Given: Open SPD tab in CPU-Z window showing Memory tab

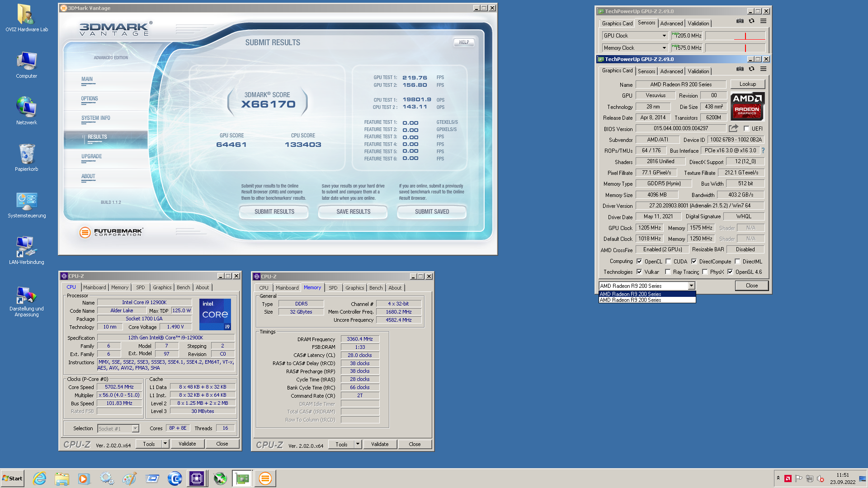Looking at the screenshot, I should 333,288.
